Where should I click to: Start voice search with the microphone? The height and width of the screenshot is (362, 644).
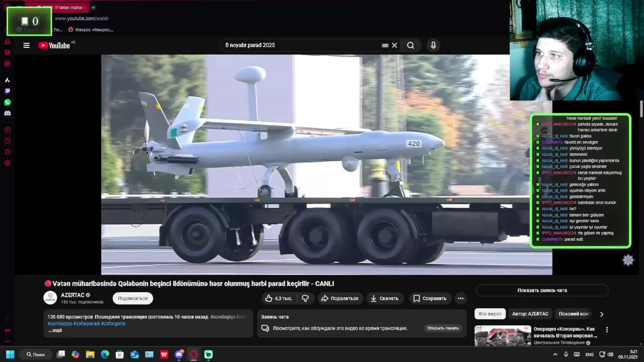433,45
